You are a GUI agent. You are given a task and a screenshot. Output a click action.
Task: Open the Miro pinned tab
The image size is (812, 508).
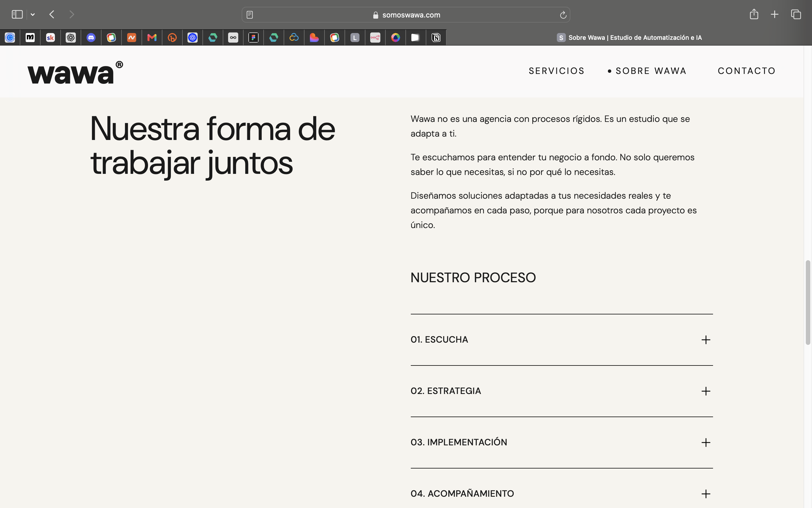(x=30, y=37)
